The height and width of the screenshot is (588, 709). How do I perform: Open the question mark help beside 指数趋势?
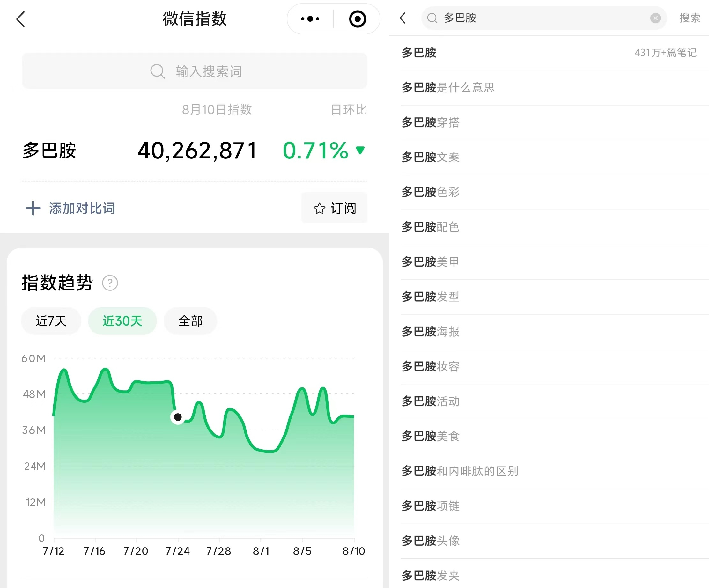110,283
